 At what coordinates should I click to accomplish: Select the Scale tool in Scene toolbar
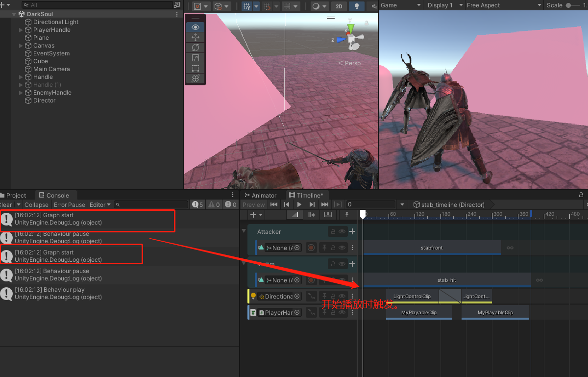(x=196, y=58)
